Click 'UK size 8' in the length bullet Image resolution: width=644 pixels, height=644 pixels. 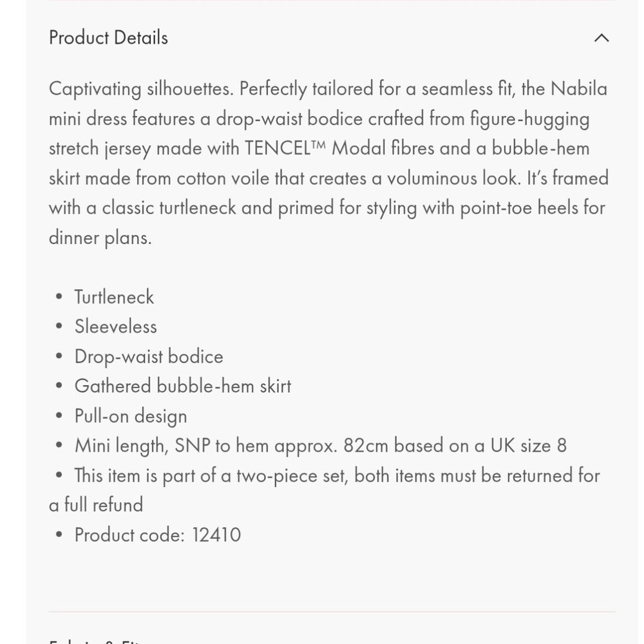[x=529, y=446]
